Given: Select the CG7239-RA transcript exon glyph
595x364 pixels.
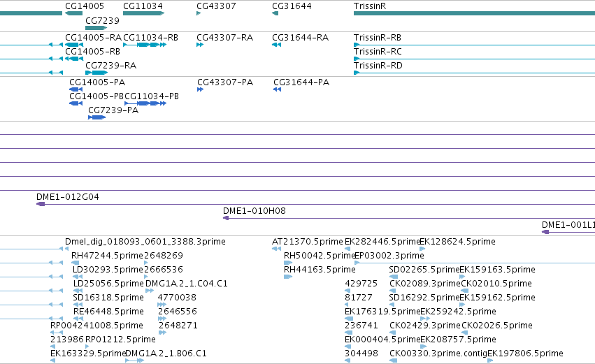Looking at the screenshot, I should click(96, 73).
